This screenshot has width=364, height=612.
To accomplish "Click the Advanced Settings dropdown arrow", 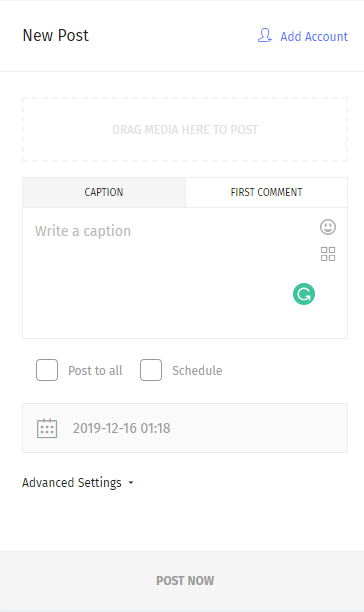I will [131, 483].
